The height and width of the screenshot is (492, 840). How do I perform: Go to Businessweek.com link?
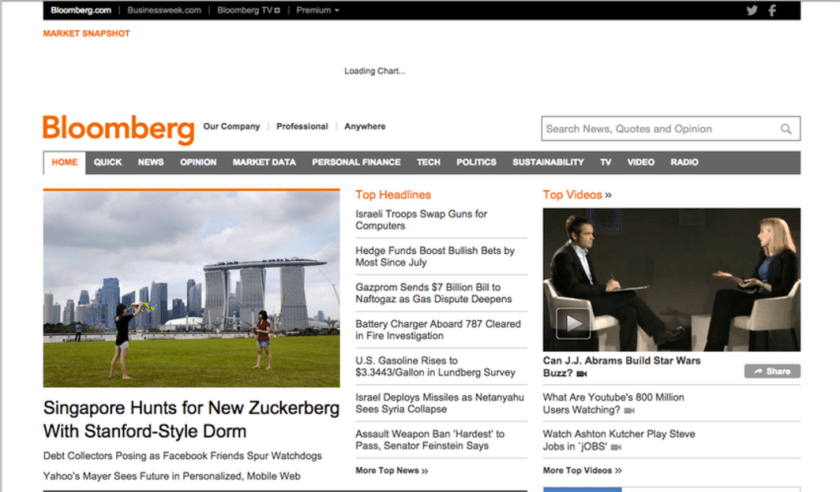[x=163, y=10]
